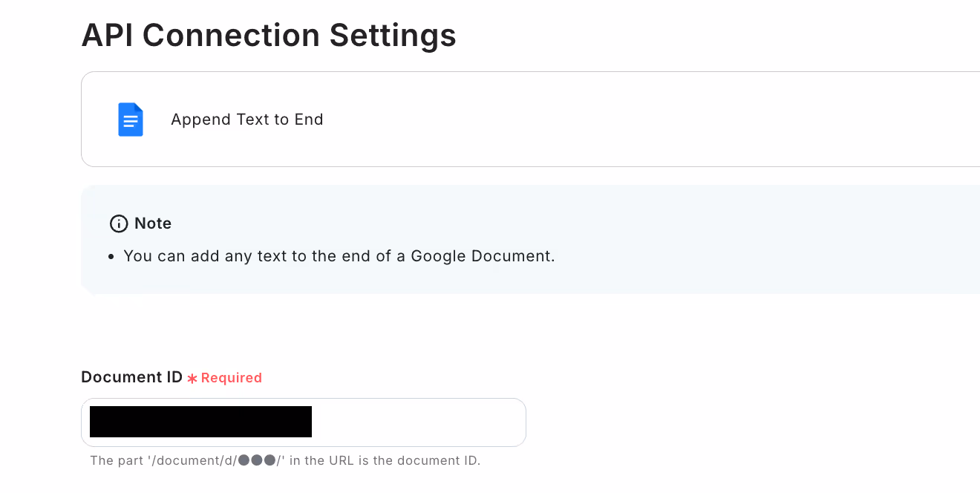The width and height of the screenshot is (980, 493).
Task: Select the Append Text to End label
Action: pos(247,120)
